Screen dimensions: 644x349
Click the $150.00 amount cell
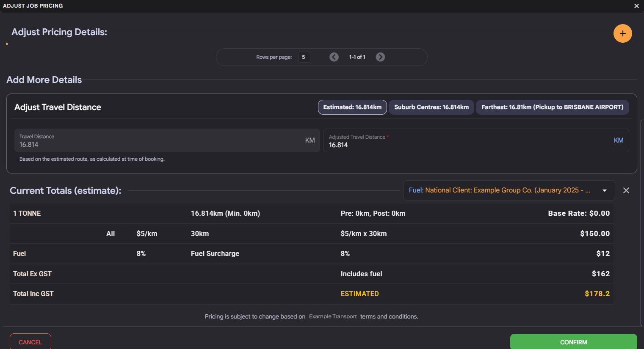[595, 234]
